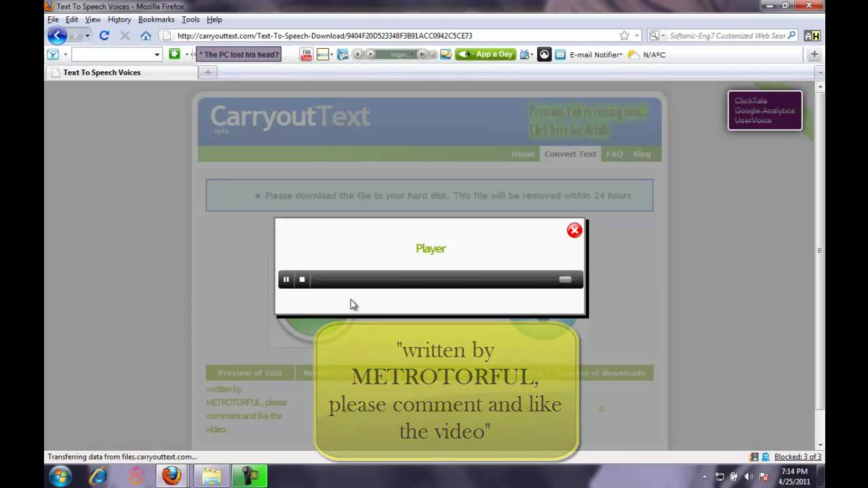Click toolbar plus button at far right
Image resolution: width=868 pixels, height=488 pixels.
[814, 55]
